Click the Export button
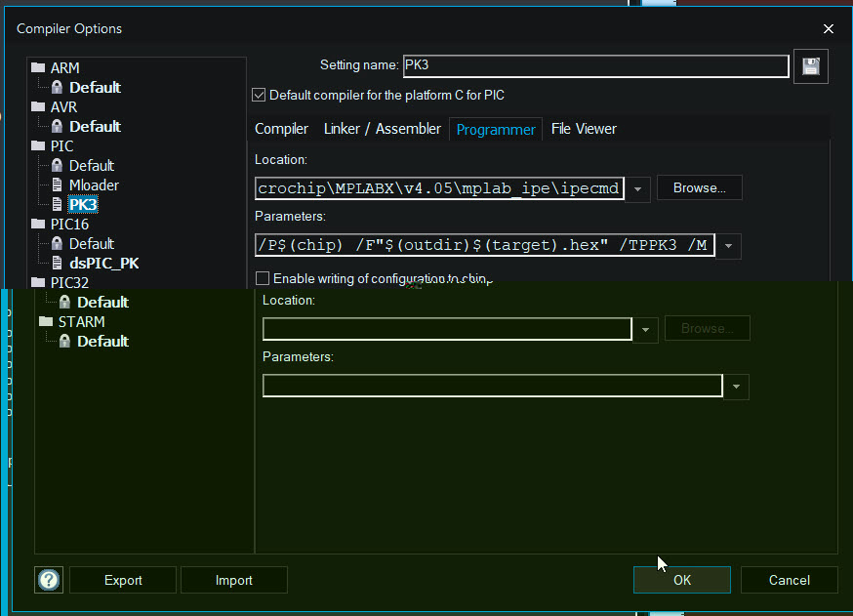Image resolution: width=853 pixels, height=616 pixels. click(123, 580)
